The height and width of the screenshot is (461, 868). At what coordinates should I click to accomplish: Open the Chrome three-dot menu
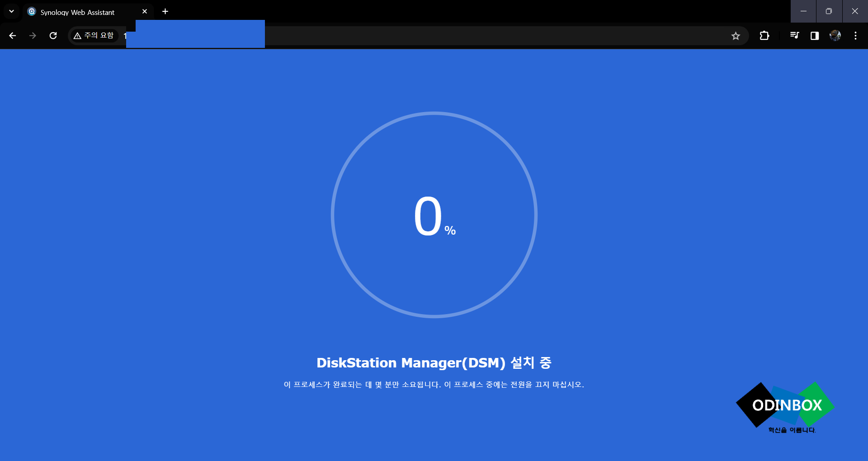tap(855, 36)
